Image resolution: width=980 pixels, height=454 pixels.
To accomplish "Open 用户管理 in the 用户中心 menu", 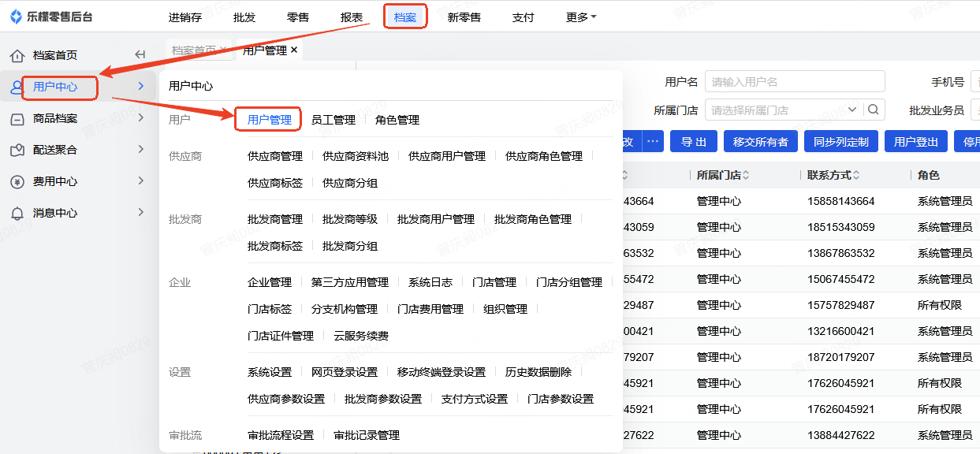I will 270,120.
